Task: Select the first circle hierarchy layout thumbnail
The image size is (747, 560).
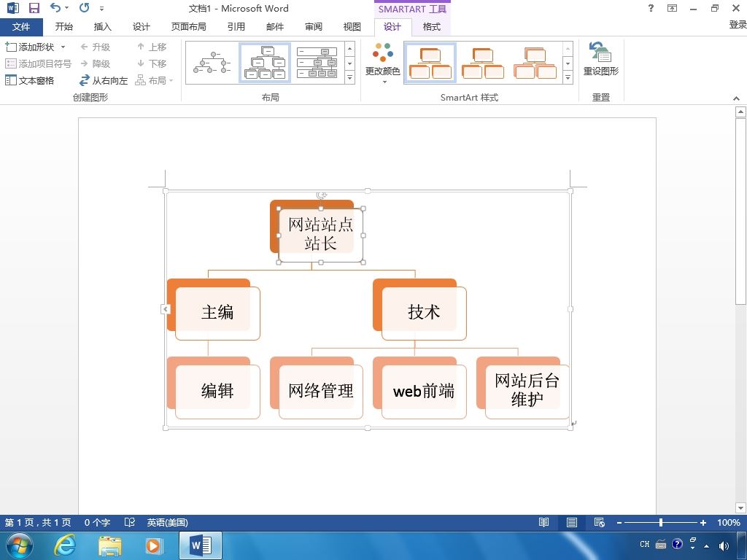Action: (x=212, y=63)
